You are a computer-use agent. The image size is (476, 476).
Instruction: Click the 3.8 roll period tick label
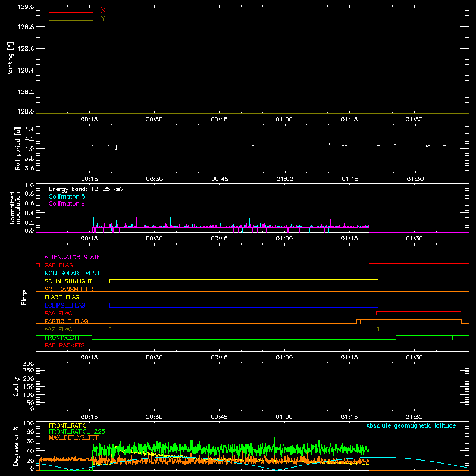coord(29,158)
